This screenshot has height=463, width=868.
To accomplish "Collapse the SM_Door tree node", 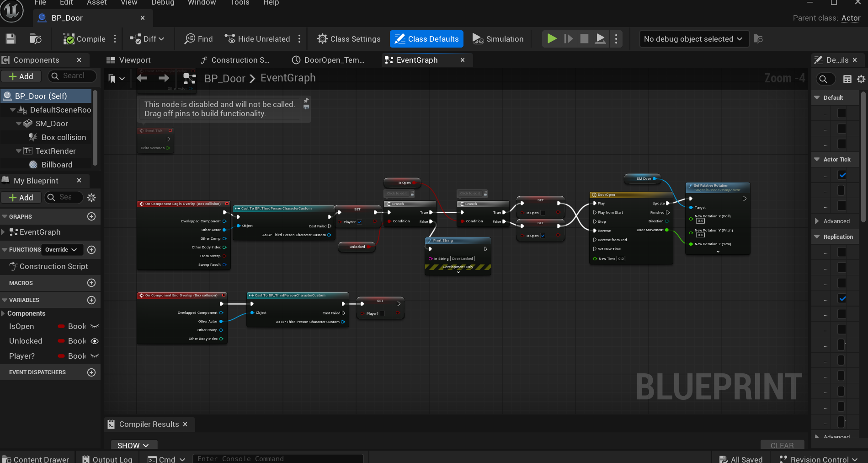I will [x=19, y=124].
